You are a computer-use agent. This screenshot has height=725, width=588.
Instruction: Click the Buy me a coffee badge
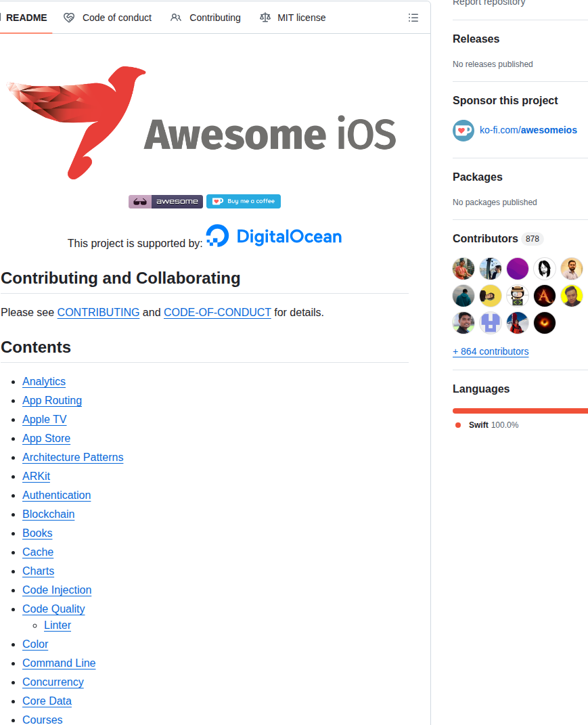pos(243,202)
